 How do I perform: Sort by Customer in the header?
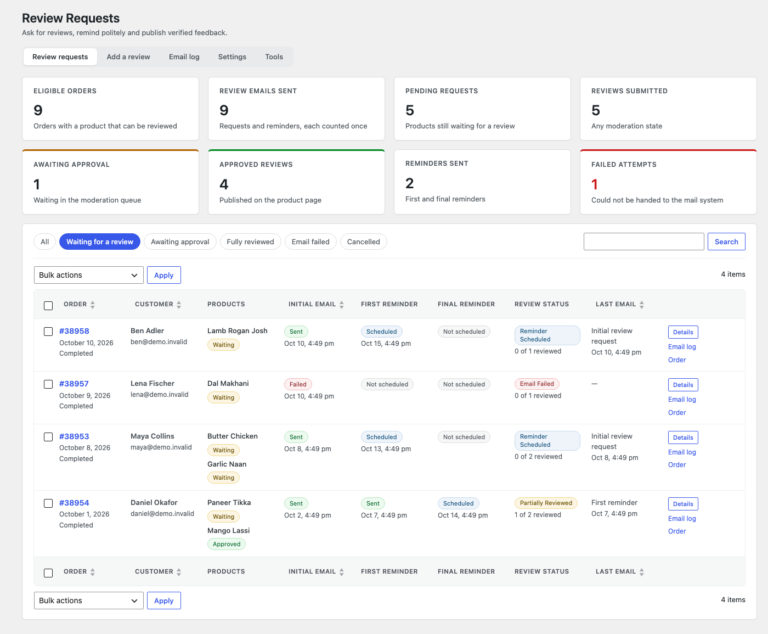tap(158, 304)
